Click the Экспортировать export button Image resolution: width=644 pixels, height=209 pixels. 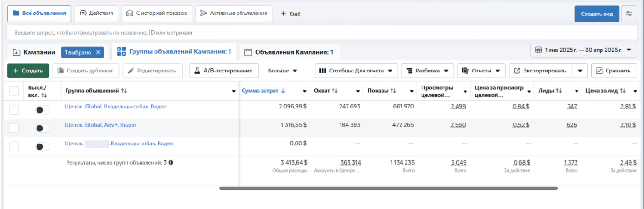tap(540, 71)
